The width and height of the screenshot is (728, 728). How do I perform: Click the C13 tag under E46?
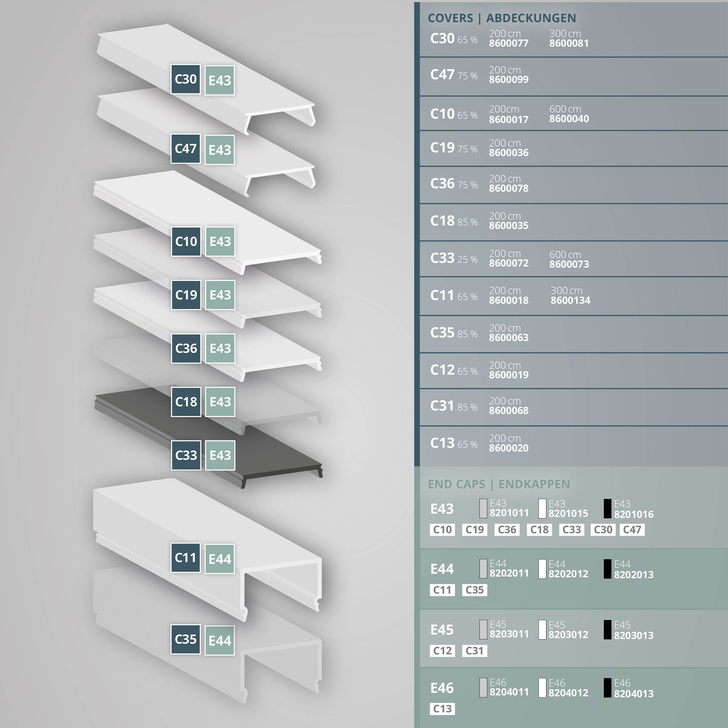442,709
